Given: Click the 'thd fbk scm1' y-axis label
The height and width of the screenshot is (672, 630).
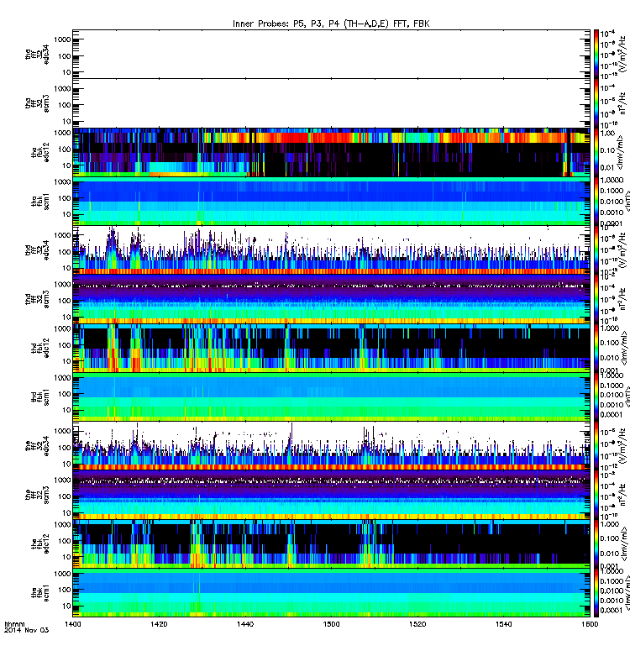Looking at the screenshot, I should [x=40, y=396].
